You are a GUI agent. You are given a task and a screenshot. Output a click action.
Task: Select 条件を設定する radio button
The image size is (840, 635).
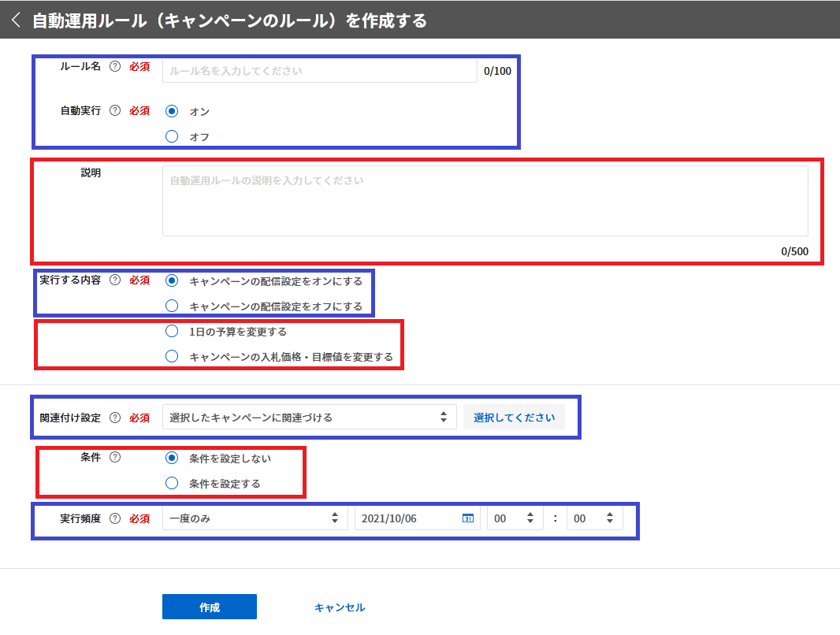(172, 483)
